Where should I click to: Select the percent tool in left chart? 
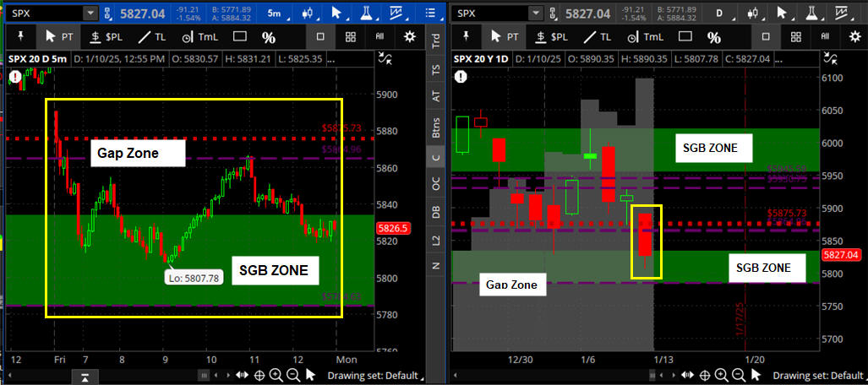[x=269, y=38]
